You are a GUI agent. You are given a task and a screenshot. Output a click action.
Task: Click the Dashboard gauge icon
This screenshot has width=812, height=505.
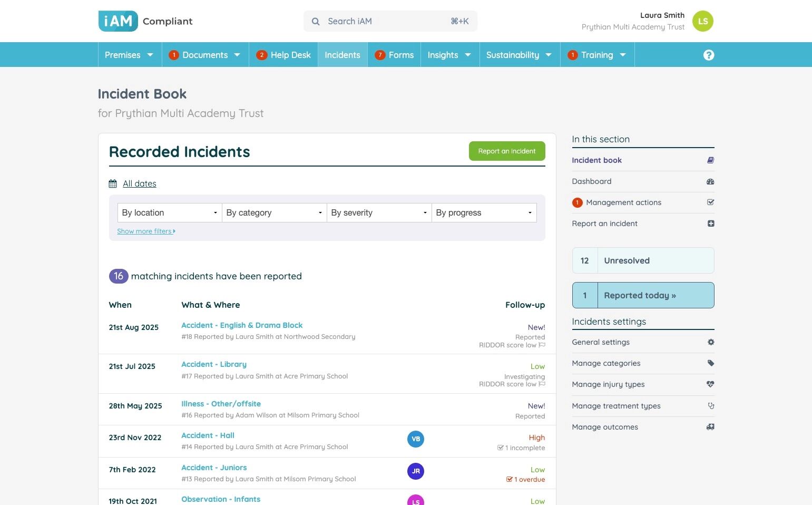pyautogui.click(x=710, y=181)
